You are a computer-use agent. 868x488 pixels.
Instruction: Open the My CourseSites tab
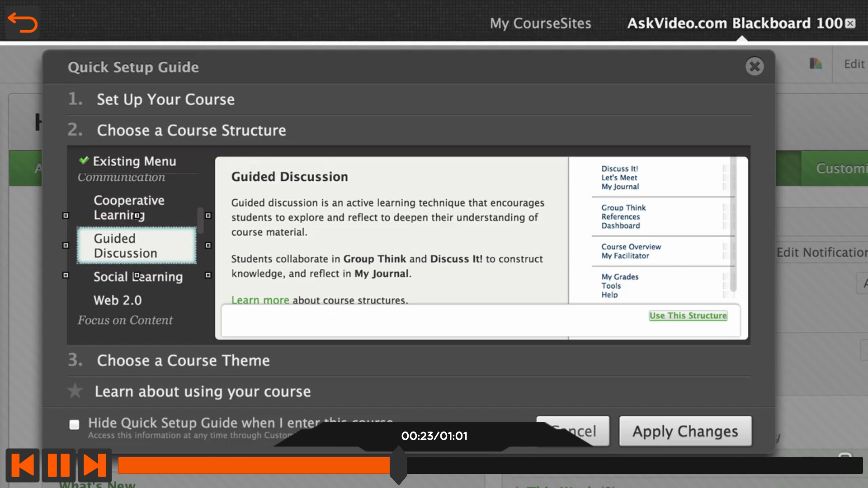pyautogui.click(x=540, y=23)
